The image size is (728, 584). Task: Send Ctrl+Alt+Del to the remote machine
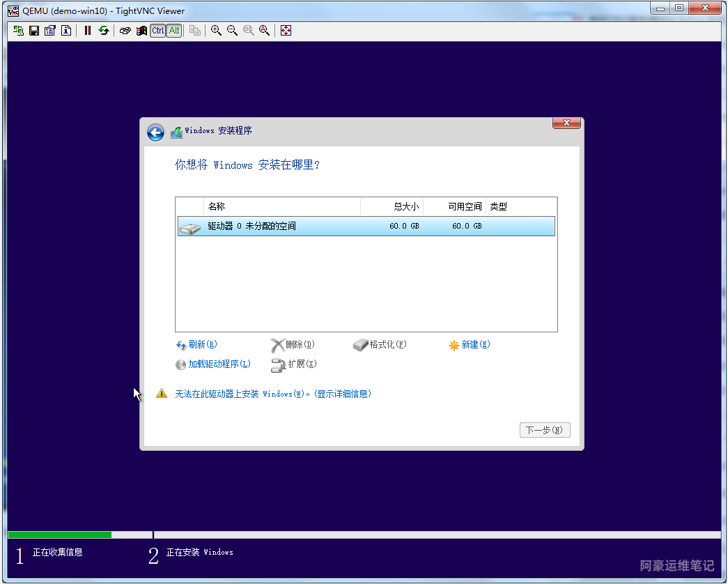click(x=125, y=31)
